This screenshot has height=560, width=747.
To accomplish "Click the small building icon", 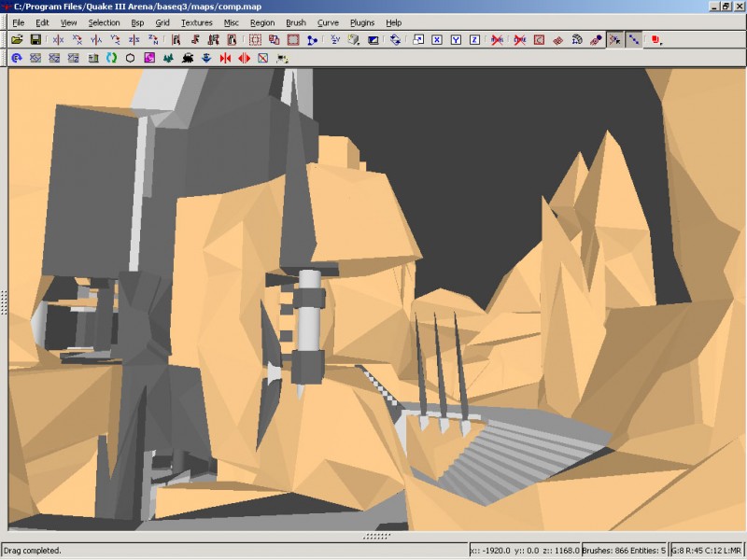I will [x=92, y=58].
